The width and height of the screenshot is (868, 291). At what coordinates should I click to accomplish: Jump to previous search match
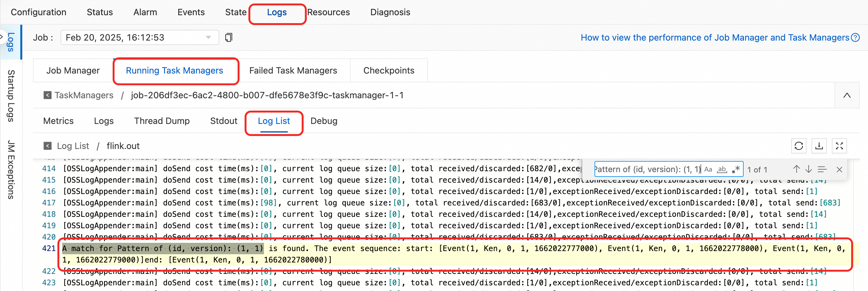coord(796,169)
